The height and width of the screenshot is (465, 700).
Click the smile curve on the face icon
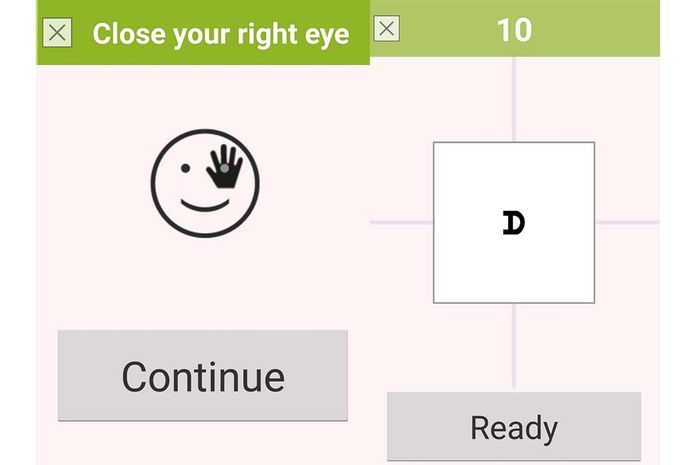(205, 205)
